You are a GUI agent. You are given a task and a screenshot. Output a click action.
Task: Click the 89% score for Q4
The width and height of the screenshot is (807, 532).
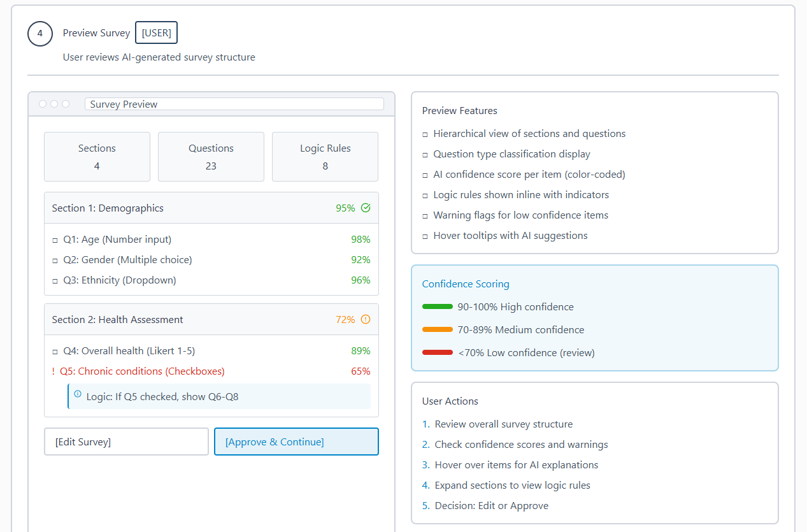pyautogui.click(x=361, y=351)
